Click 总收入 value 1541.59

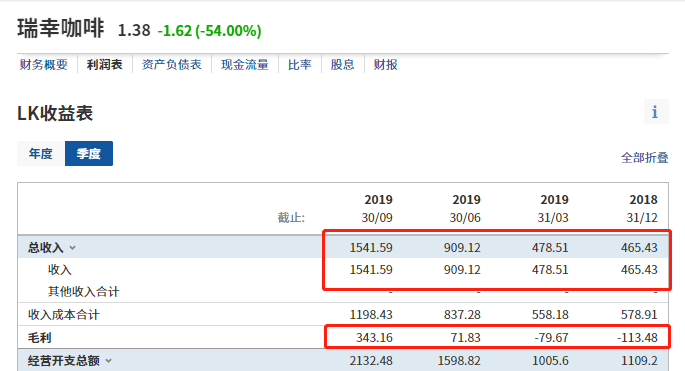coord(371,248)
